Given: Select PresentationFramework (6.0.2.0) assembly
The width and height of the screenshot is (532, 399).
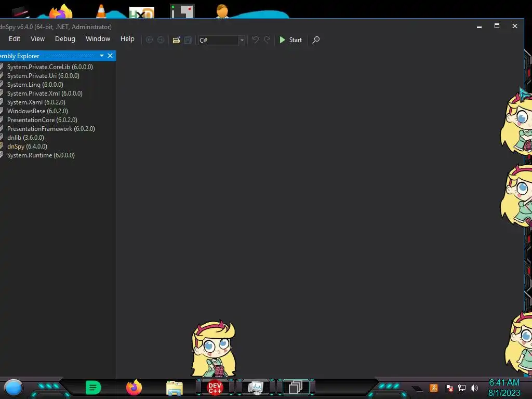Looking at the screenshot, I should (x=51, y=129).
